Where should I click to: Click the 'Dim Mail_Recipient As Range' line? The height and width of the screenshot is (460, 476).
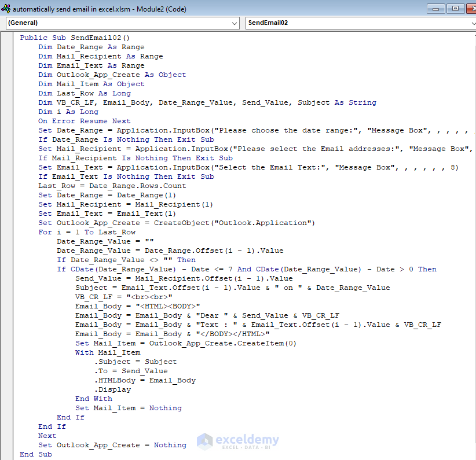coord(101,57)
